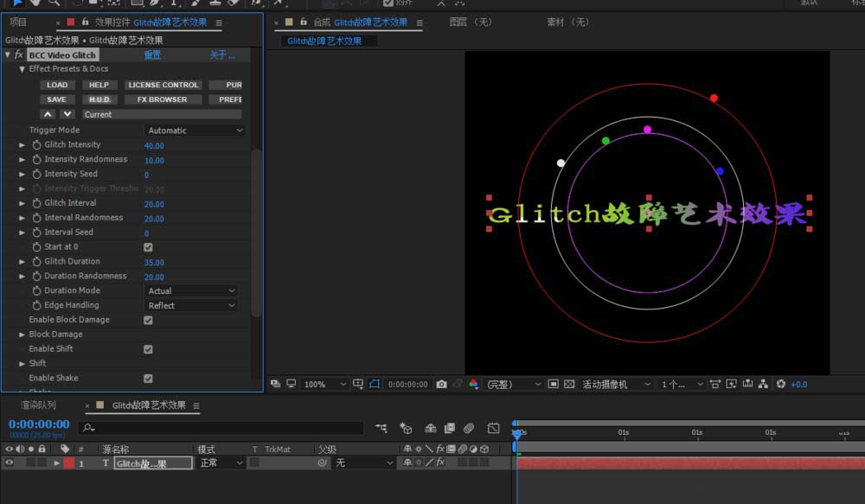Viewport: 865px width, 504px height.
Task: Toggle the transparency grid icon in viewer
Action: pyautogui.click(x=568, y=384)
